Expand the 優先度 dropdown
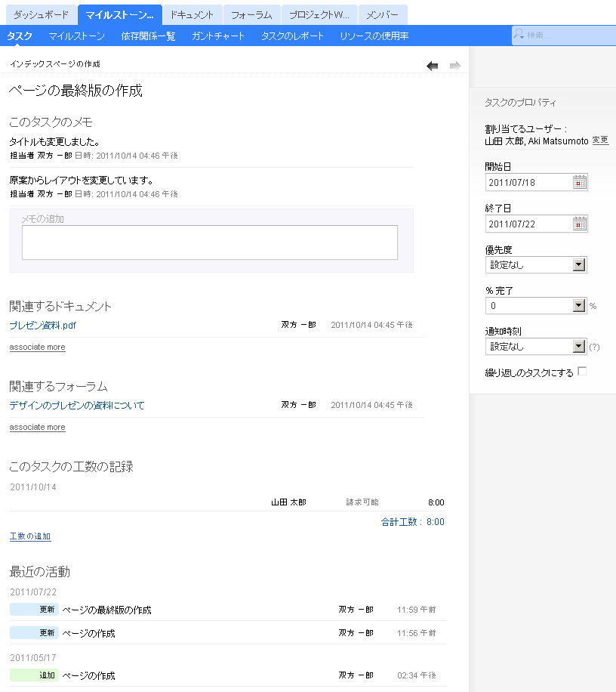 [x=579, y=265]
